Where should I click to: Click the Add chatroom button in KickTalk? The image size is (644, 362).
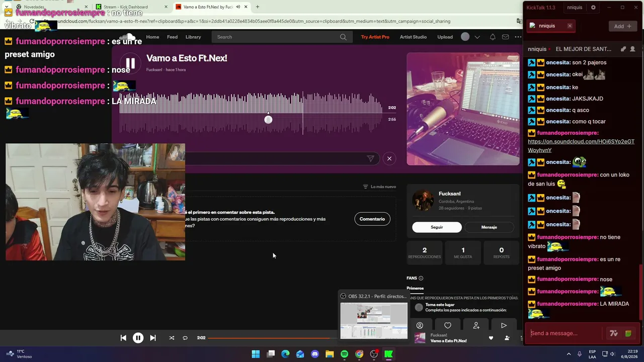click(x=622, y=26)
